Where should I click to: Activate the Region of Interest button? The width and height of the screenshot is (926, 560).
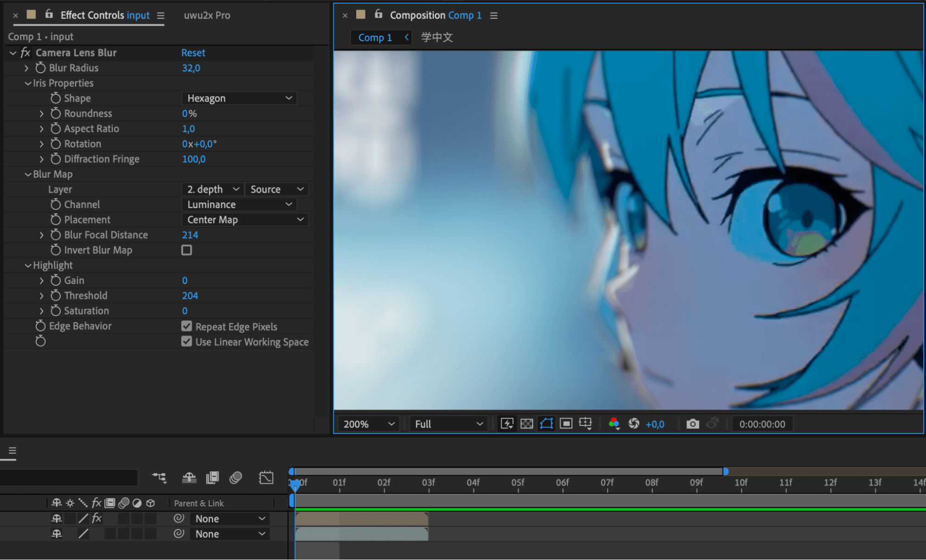click(566, 423)
